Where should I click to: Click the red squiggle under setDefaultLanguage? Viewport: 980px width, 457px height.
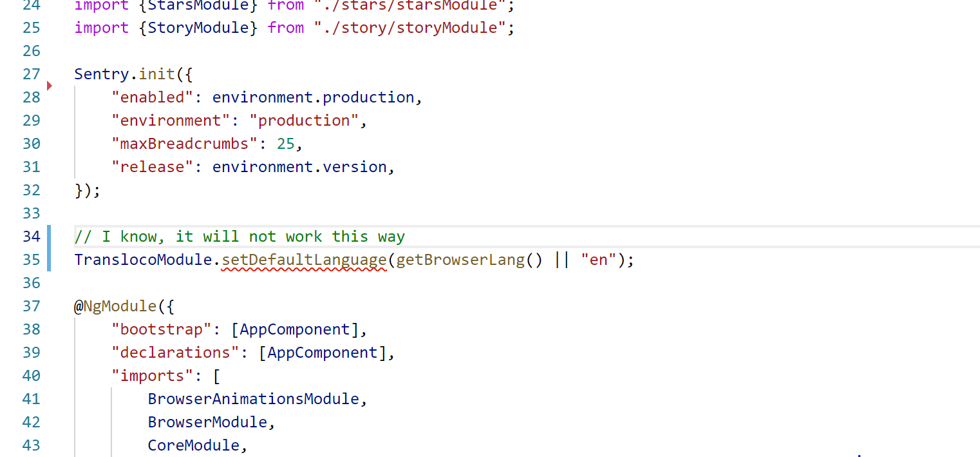coord(304,268)
